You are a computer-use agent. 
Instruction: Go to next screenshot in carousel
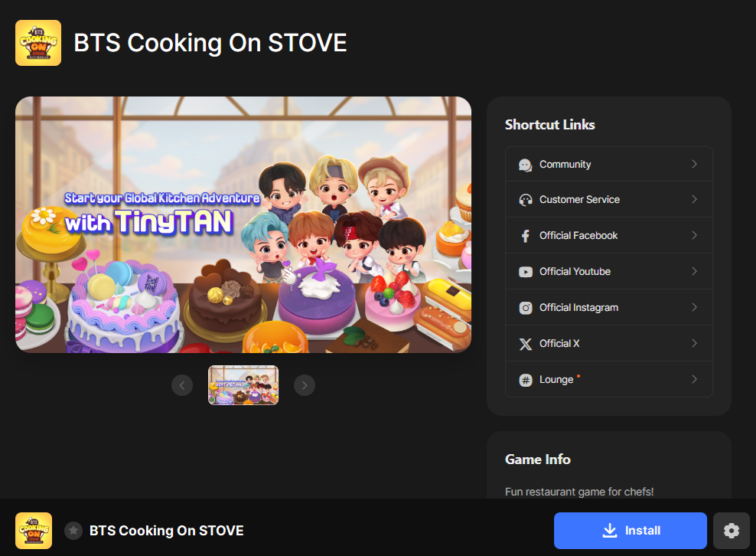click(305, 385)
